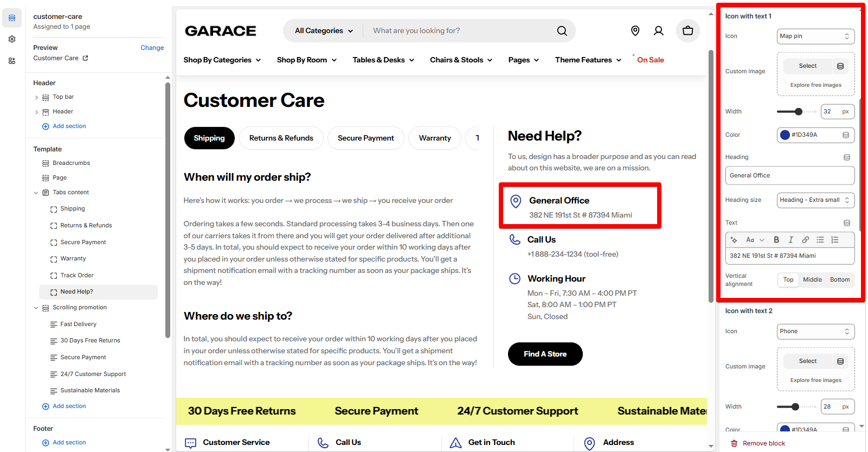Expand the Header section in sidebar
The width and height of the screenshot is (868, 452).
click(x=36, y=112)
